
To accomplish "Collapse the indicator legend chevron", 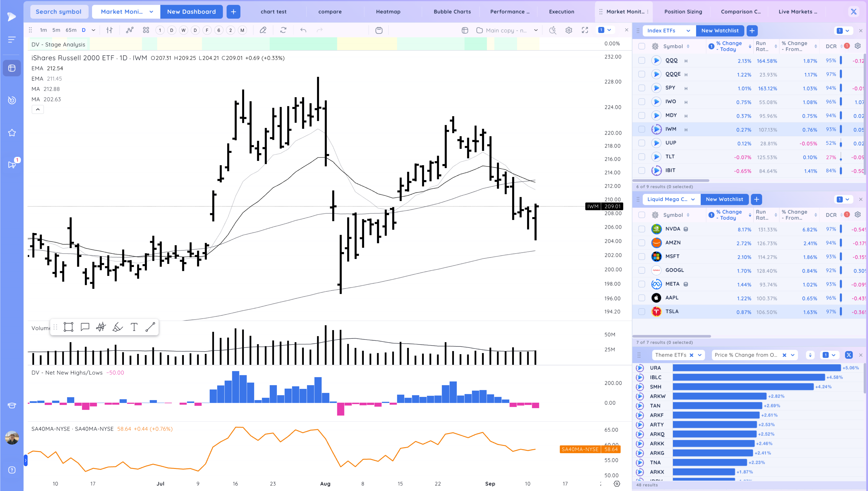I will pos(38,109).
